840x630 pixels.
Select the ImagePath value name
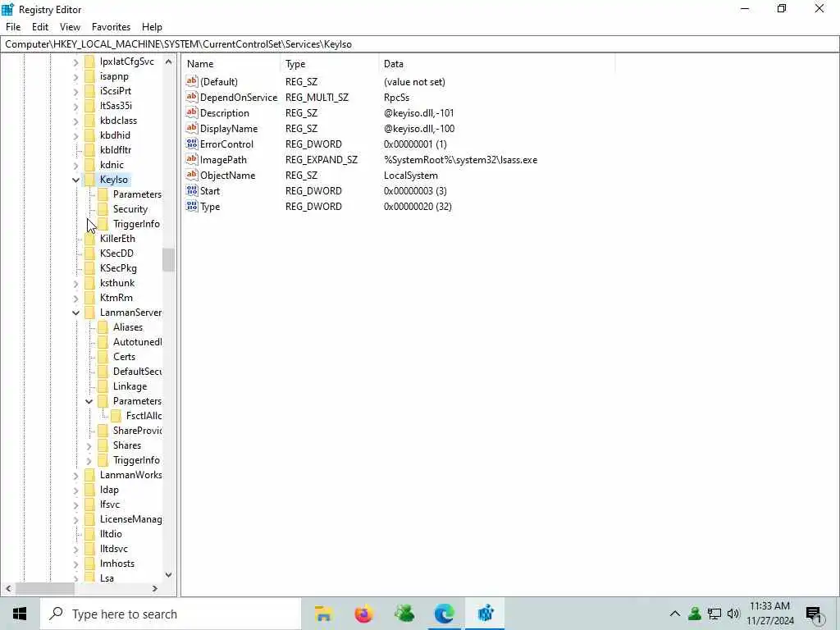point(223,160)
